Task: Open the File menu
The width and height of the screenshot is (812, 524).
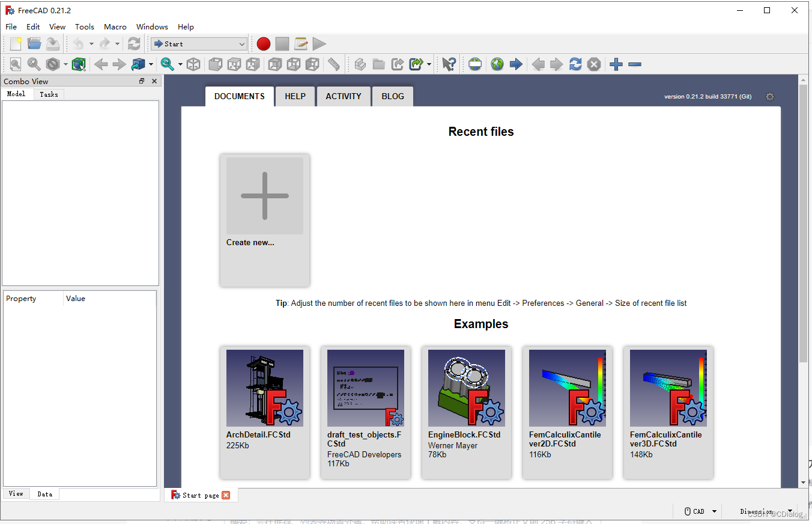Action: pos(11,26)
